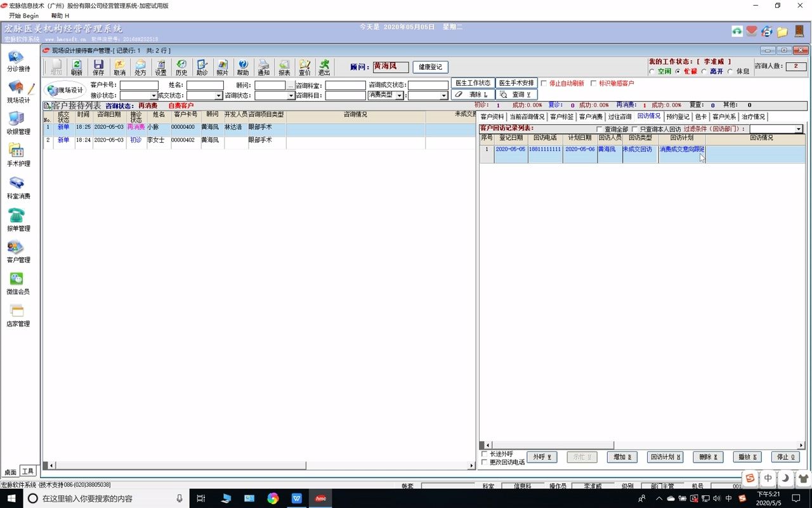Open the 咨询状态 dropdown
Viewport: 812px width, 508px height.
point(291,96)
